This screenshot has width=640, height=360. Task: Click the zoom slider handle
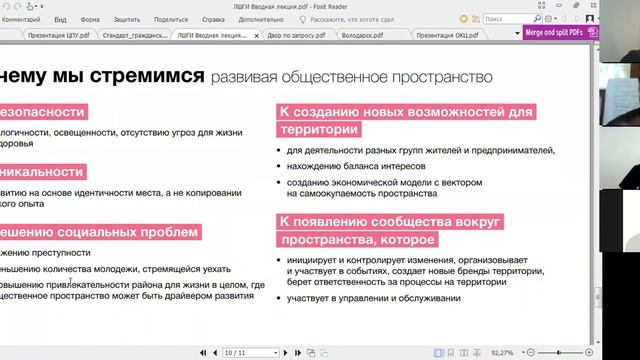tap(558, 352)
